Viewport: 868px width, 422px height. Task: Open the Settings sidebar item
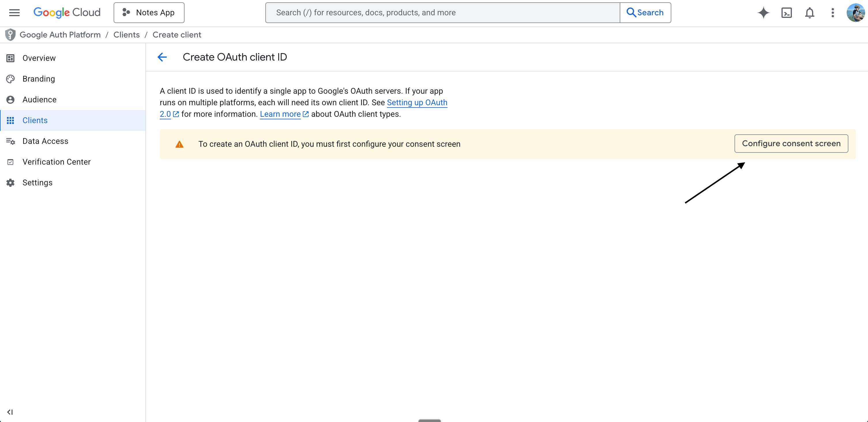click(x=73, y=182)
